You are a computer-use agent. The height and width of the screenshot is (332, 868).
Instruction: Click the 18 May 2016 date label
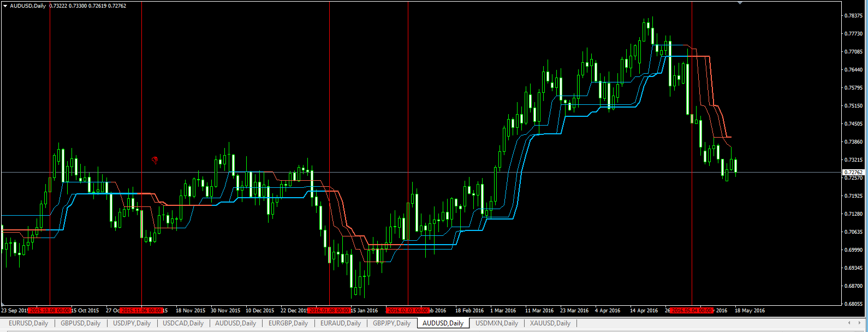point(750,310)
